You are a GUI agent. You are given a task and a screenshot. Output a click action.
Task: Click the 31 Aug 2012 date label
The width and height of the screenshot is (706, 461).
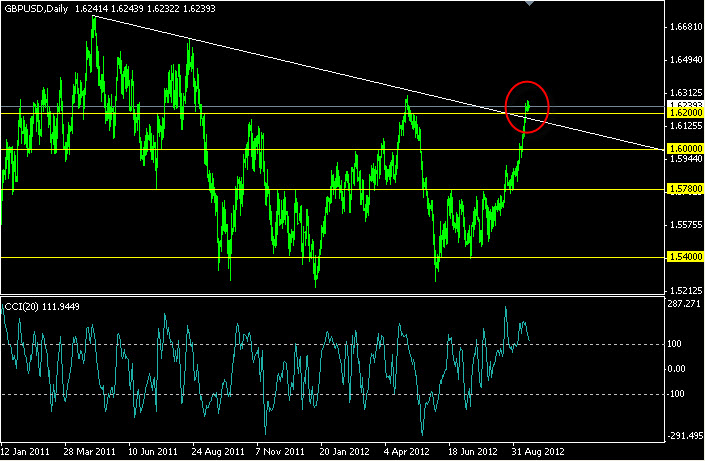(538, 452)
